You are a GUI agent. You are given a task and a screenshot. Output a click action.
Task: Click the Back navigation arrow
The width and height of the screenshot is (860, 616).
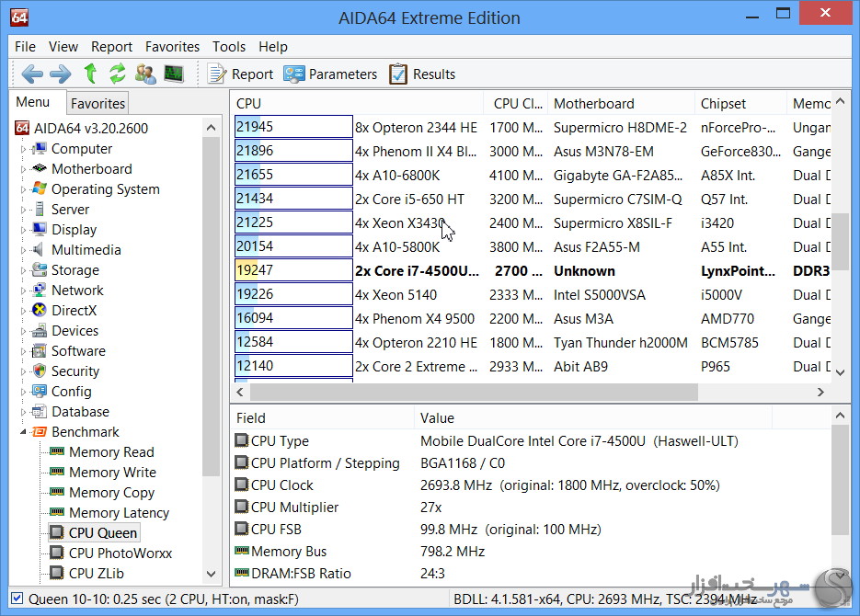coord(32,74)
